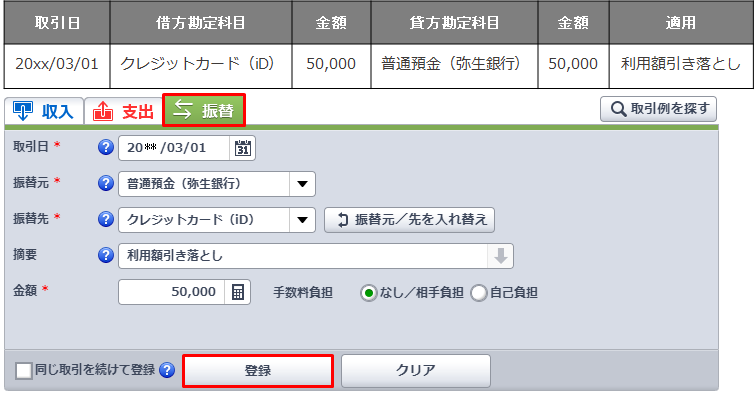Viewport: 754px width, 396px height.
Task: Switch to the 収入 tab
Action: (x=44, y=111)
